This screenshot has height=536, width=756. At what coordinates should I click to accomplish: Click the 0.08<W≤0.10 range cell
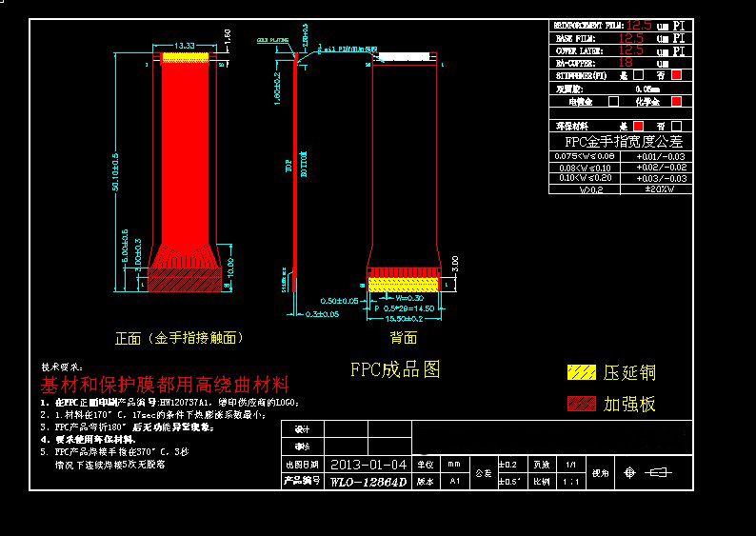(x=585, y=168)
